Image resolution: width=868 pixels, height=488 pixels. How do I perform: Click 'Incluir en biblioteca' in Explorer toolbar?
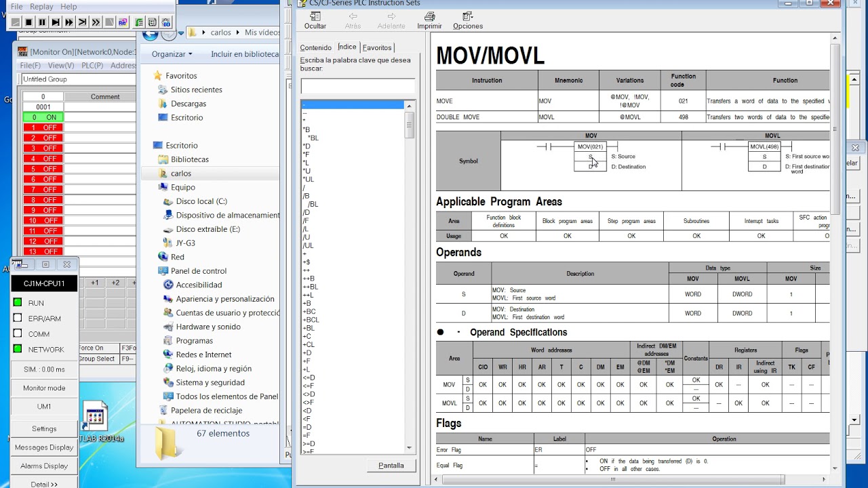point(245,54)
